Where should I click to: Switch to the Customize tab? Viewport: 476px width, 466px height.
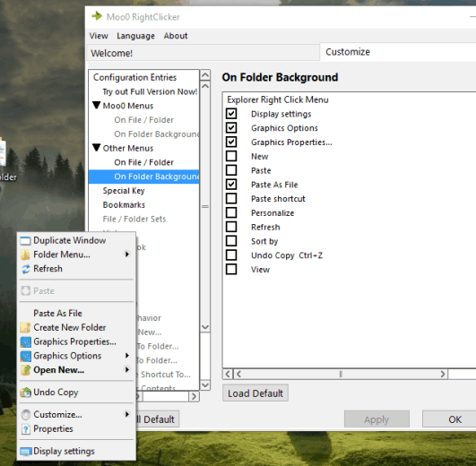pyautogui.click(x=398, y=52)
